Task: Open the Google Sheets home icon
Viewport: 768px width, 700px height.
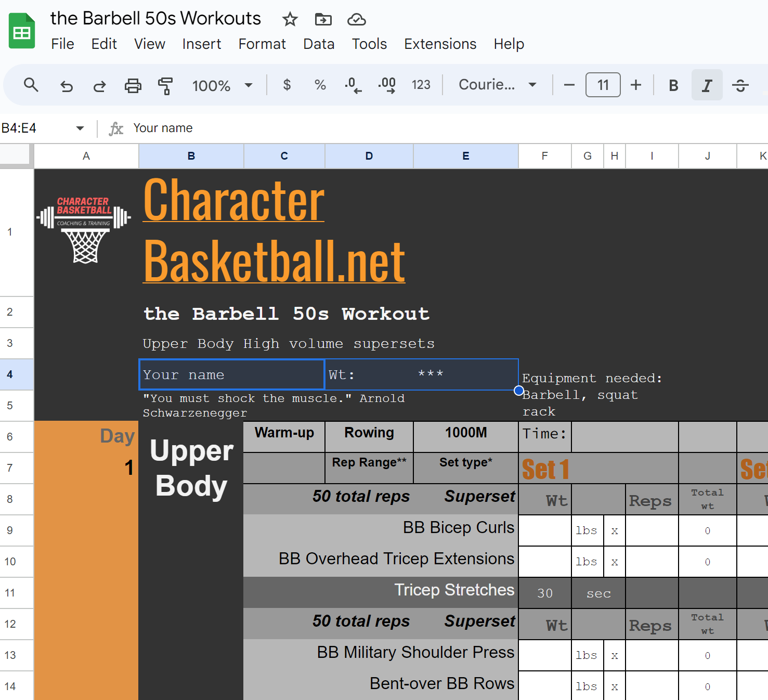Action: (x=22, y=31)
